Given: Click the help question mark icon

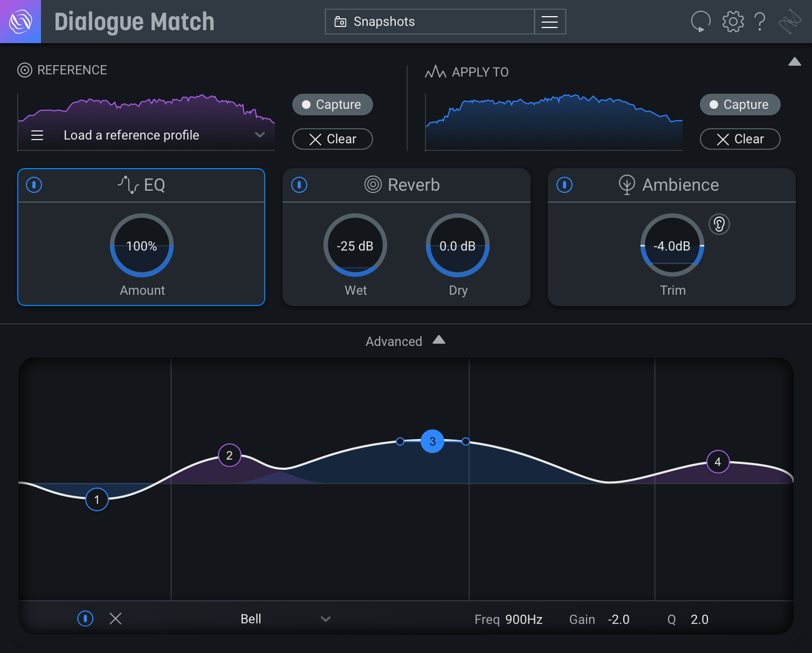Looking at the screenshot, I should click(x=760, y=22).
